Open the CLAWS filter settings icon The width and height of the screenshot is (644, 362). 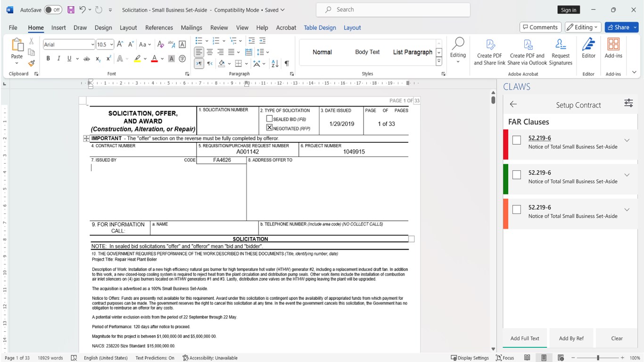pos(628,103)
